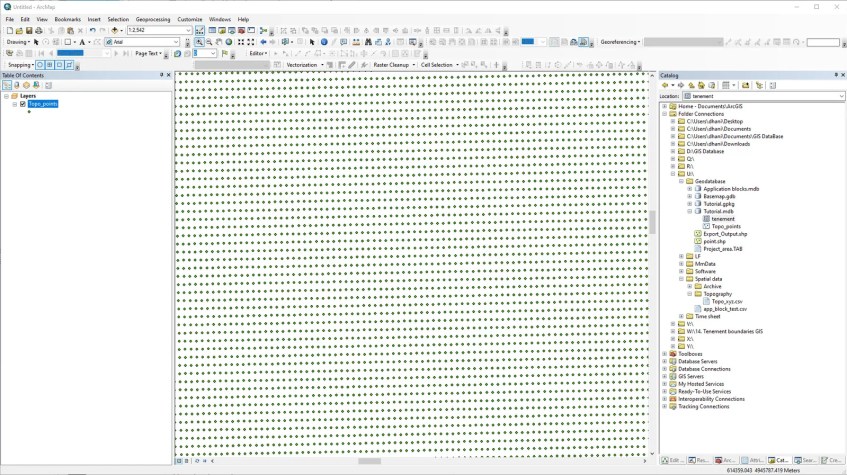Click the Undo arrow icon
The image size is (847, 475).
coord(92,31)
